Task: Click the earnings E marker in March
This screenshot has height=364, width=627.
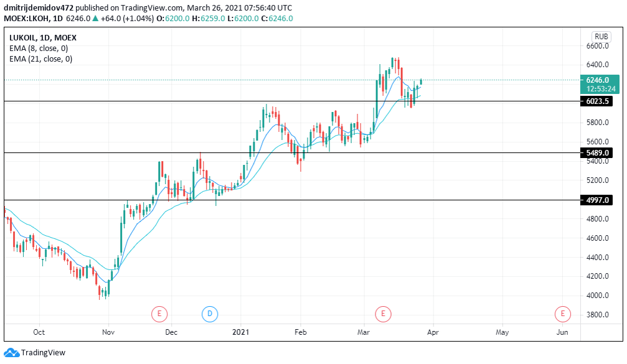Action: 383,314
